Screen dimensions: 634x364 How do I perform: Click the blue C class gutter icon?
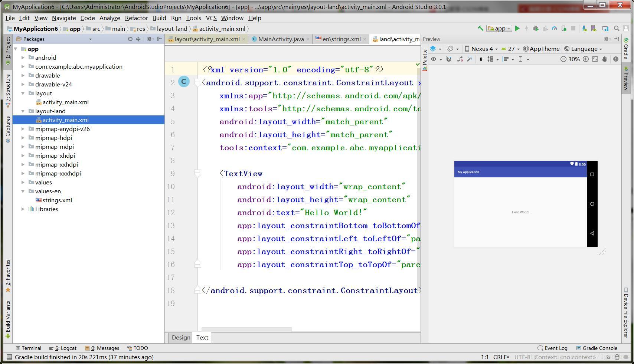pyautogui.click(x=184, y=82)
